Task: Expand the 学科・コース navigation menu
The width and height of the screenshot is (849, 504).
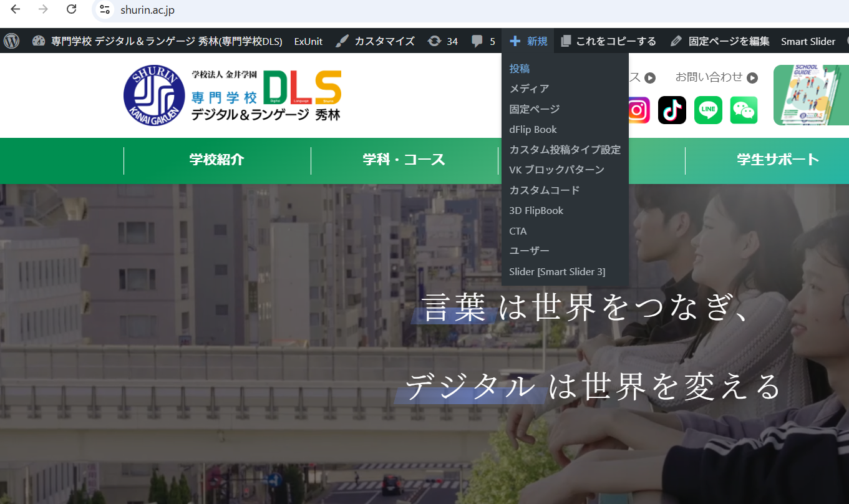Action: tap(404, 160)
